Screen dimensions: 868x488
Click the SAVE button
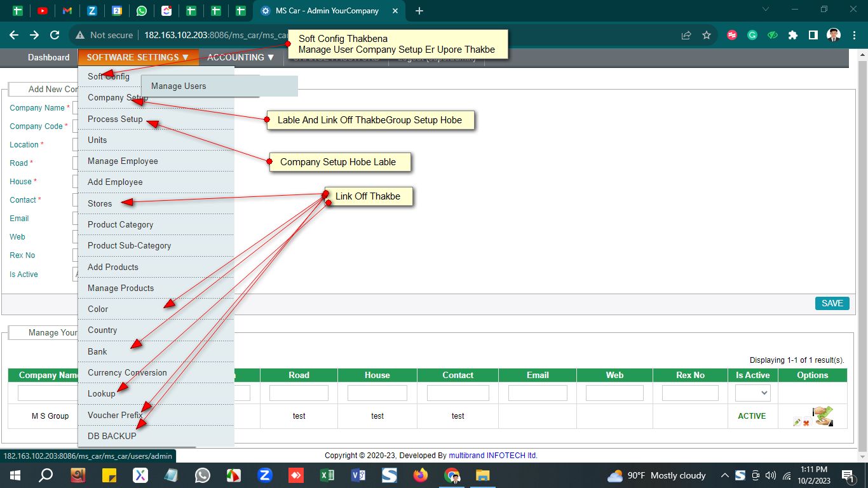(832, 303)
